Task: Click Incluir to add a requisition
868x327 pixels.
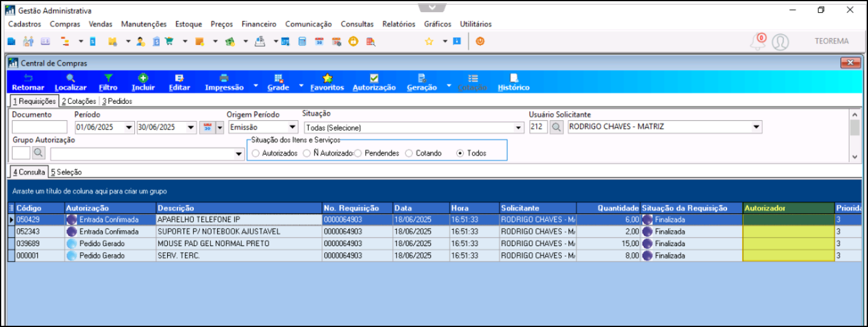Action: pos(143,83)
